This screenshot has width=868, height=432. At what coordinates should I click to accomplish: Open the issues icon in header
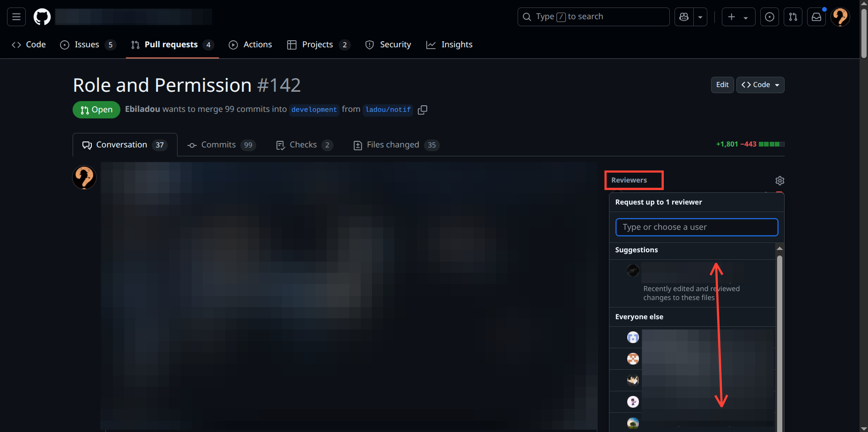click(x=769, y=17)
